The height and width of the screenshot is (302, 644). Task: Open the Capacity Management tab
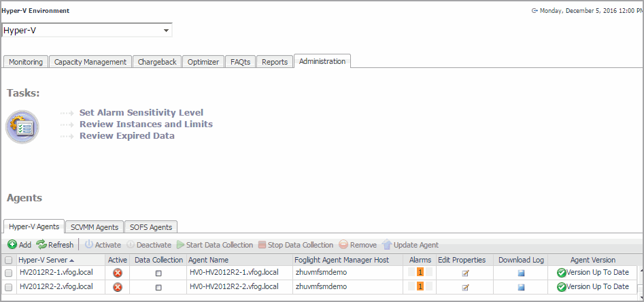click(x=90, y=62)
